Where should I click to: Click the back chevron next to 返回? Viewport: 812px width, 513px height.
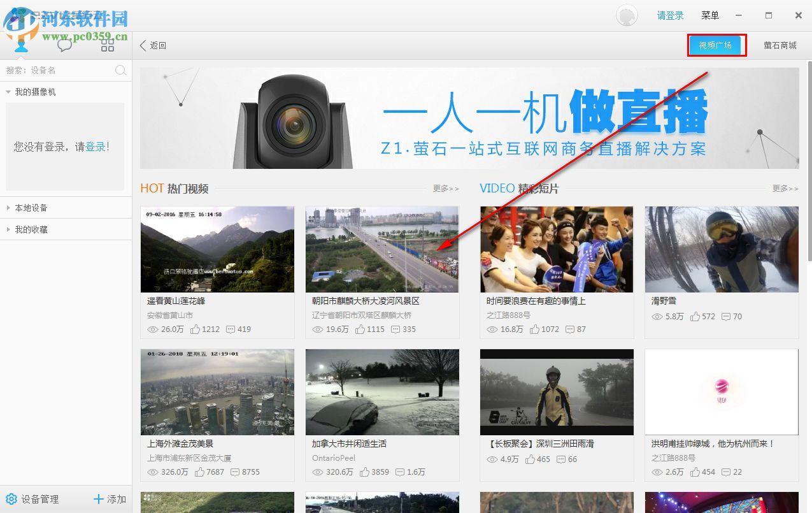point(143,45)
